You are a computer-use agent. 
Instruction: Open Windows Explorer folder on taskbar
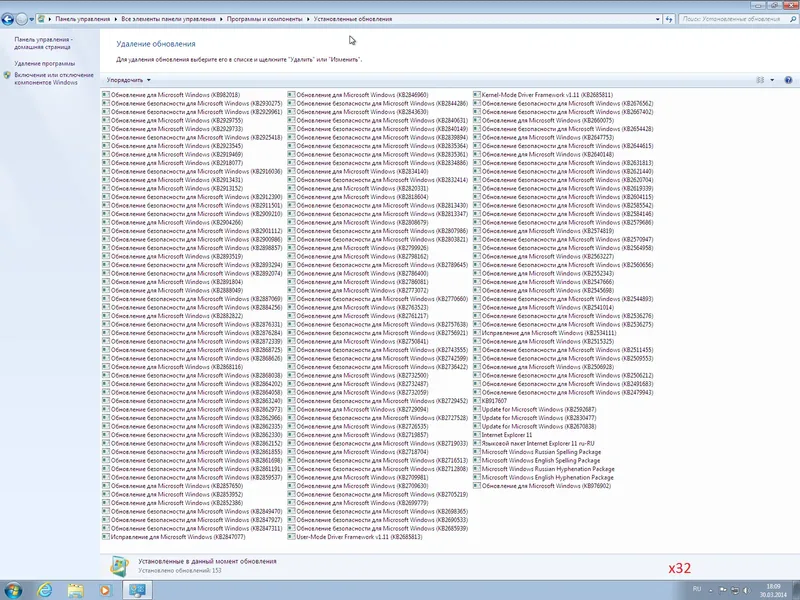76,590
